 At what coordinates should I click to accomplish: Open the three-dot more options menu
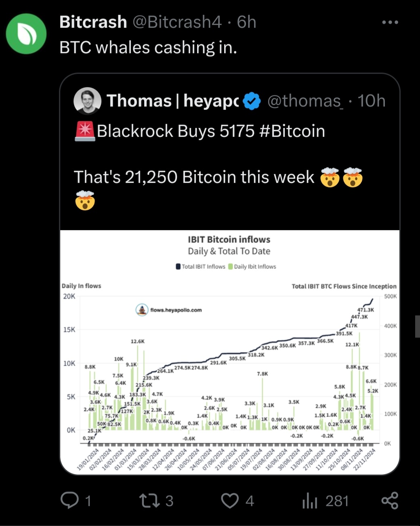pos(390,22)
